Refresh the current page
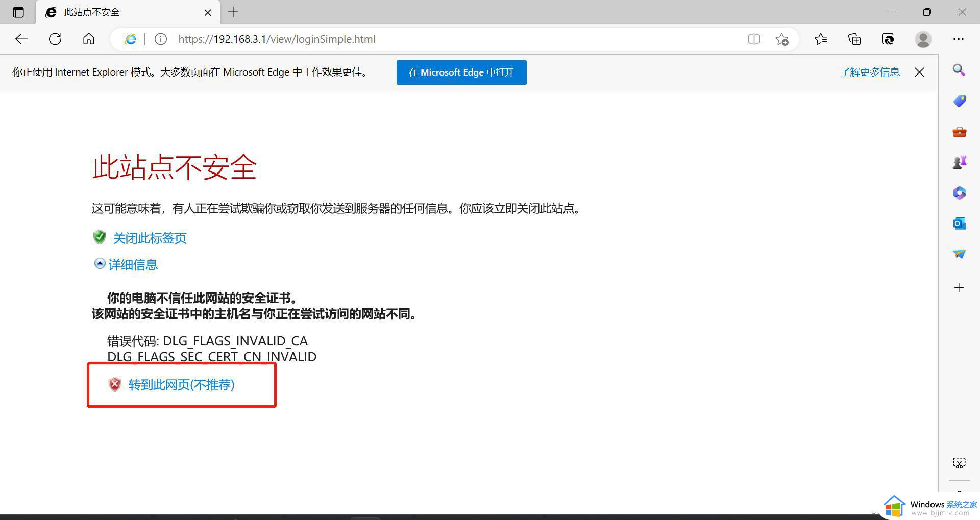 [55, 39]
